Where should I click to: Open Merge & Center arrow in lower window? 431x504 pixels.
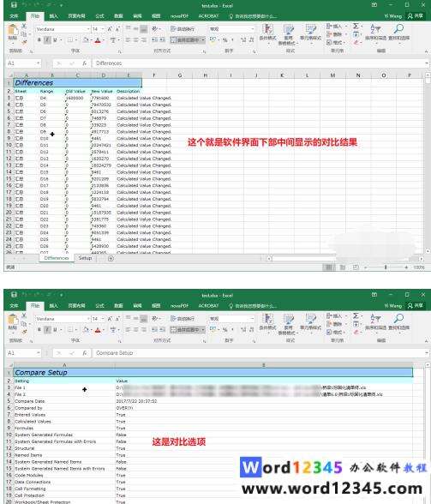pos(203,330)
